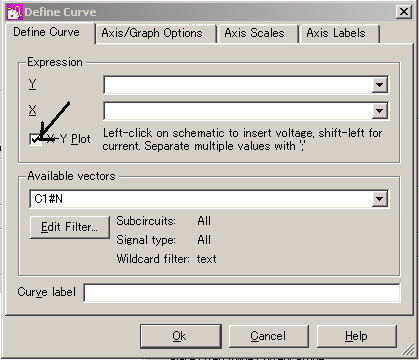Click the X-Y Plot label text

69,139
